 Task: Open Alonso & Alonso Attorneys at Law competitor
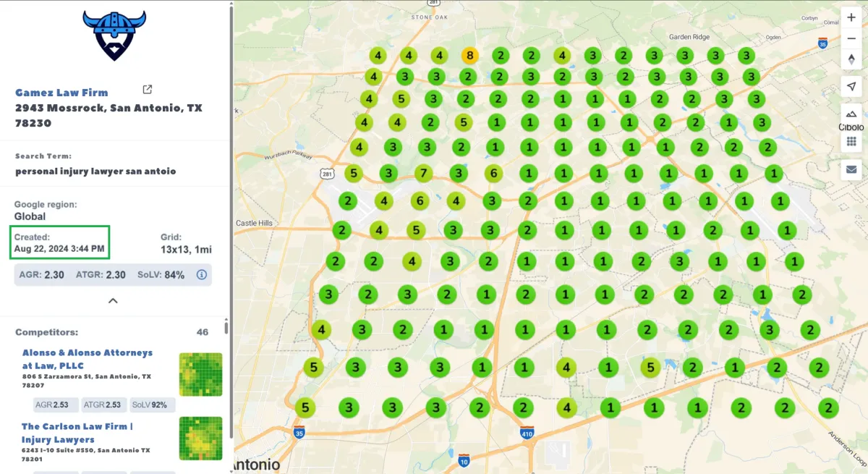88,359
